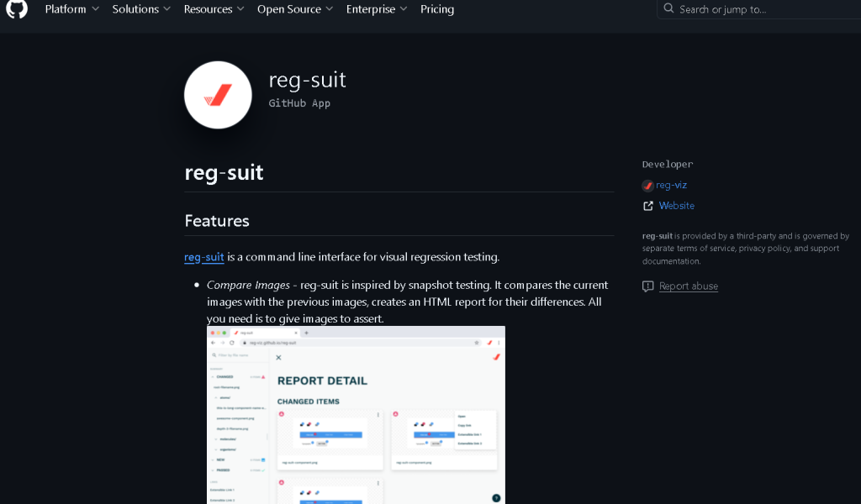Focus the Search or jump to field

759,9
